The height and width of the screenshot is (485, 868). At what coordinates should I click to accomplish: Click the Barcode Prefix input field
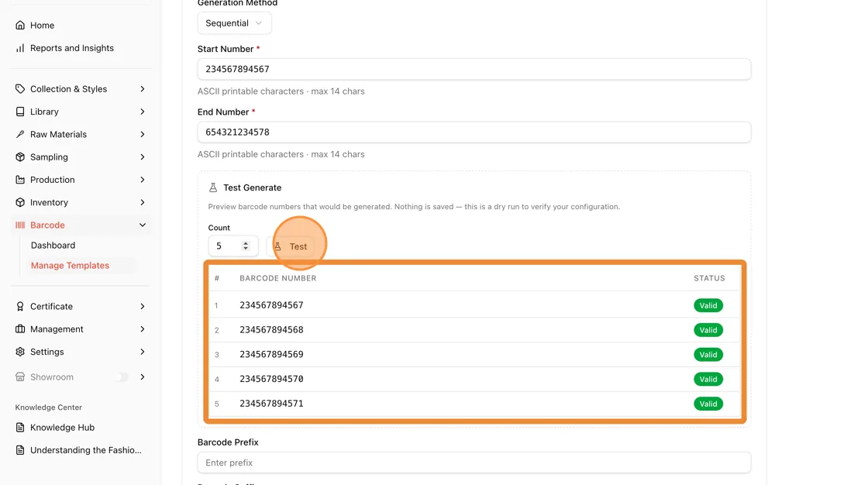tap(474, 463)
